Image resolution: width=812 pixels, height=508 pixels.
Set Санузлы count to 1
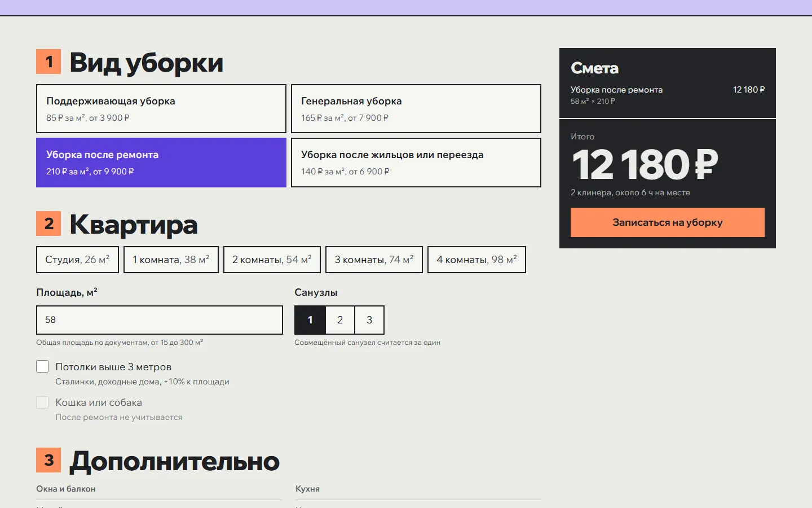pyautogui.click(x=310, y=320)
